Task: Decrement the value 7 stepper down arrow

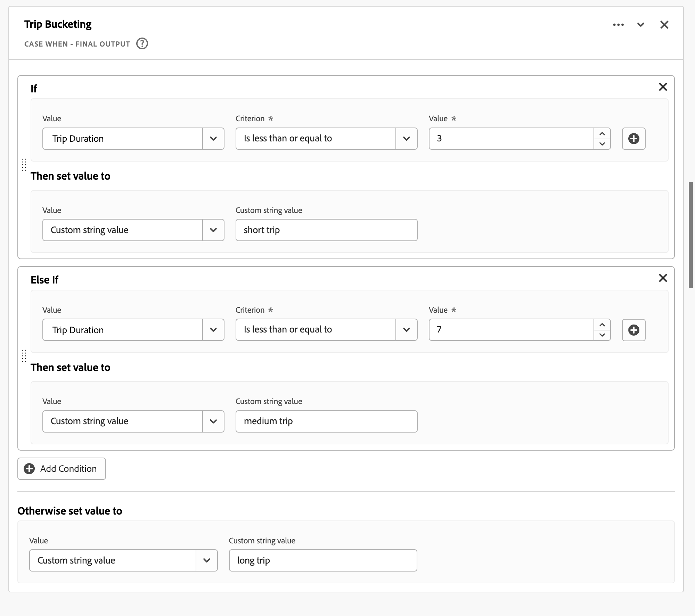Action: [x=602, y=335]
